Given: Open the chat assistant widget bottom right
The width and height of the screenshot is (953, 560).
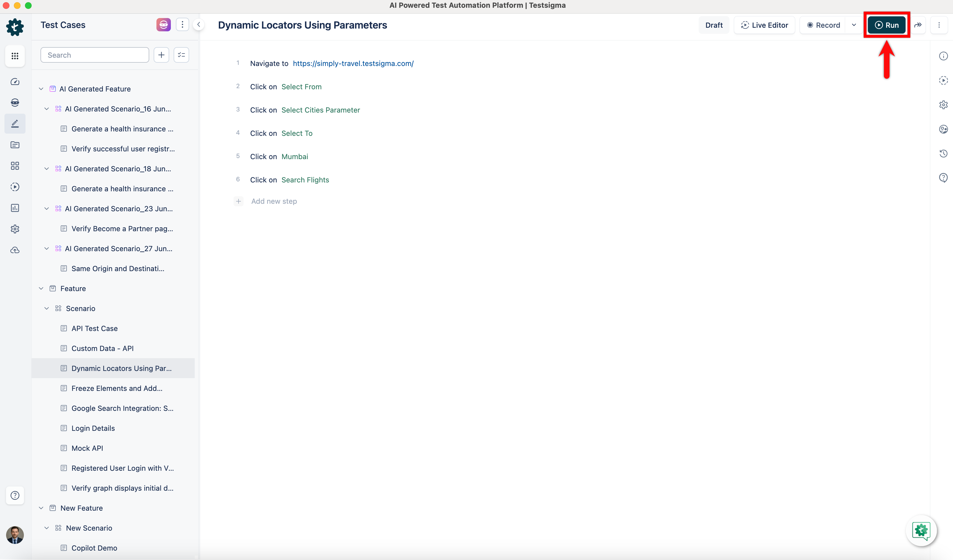Looking at the screenshot, I should coord(921,531).
